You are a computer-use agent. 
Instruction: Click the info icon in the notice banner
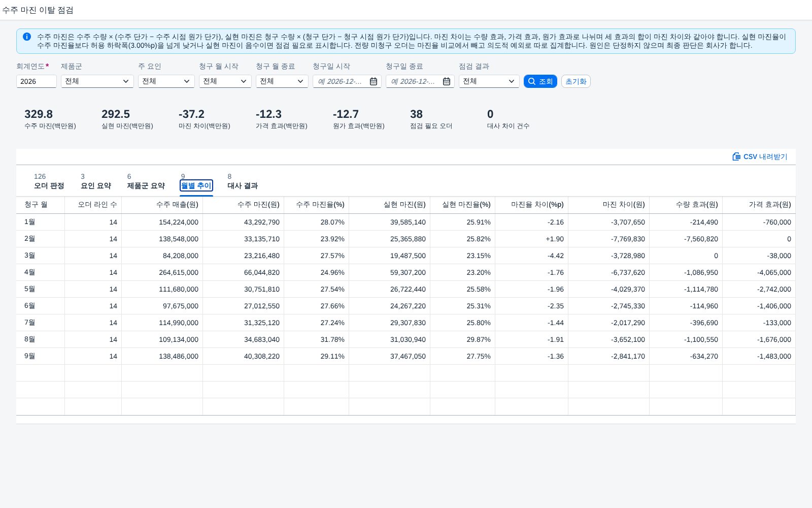pos(27,37)
